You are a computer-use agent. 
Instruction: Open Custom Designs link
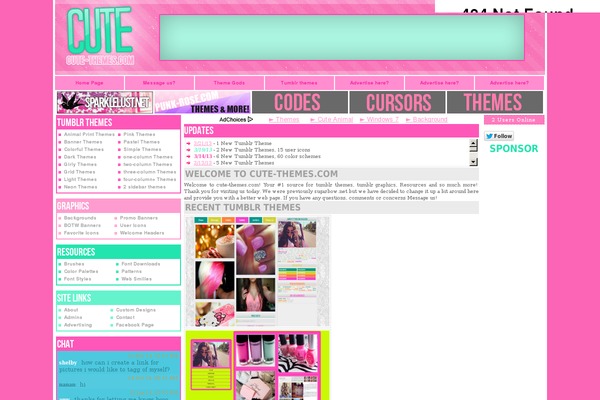(136, 310)
